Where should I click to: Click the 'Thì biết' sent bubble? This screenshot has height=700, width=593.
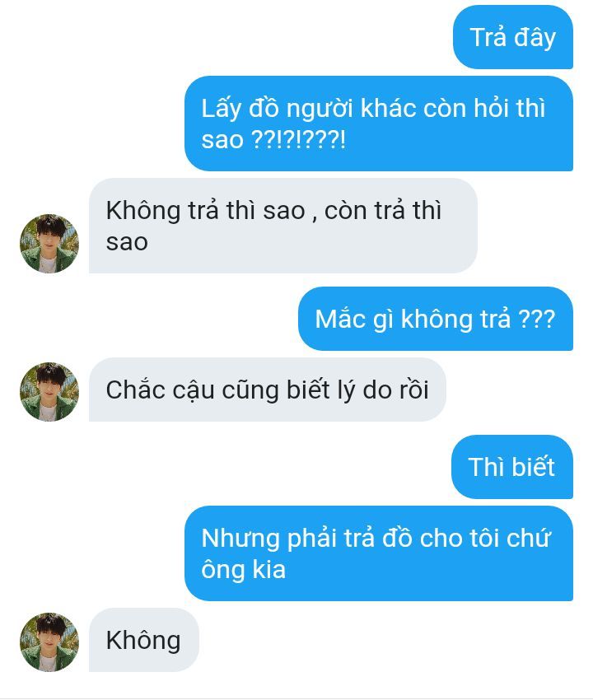(x=512, y=467)
